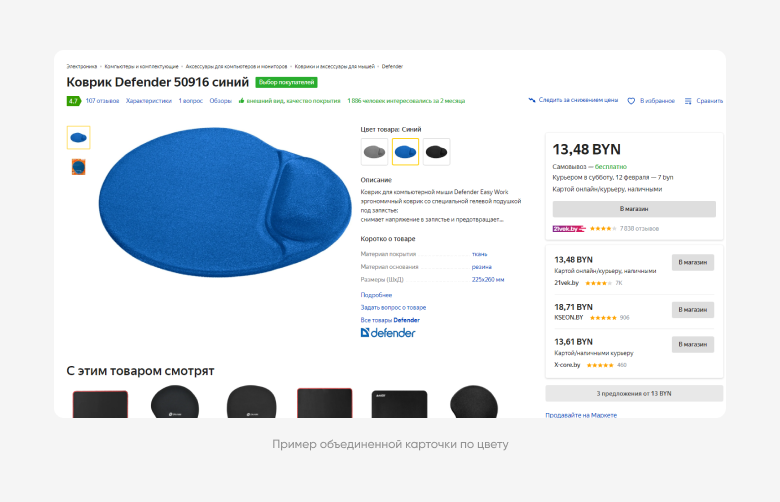Click the Defender brand logo
Viewport: 780px width, 502px height.
pyautogui.click(x=388, y=333)
